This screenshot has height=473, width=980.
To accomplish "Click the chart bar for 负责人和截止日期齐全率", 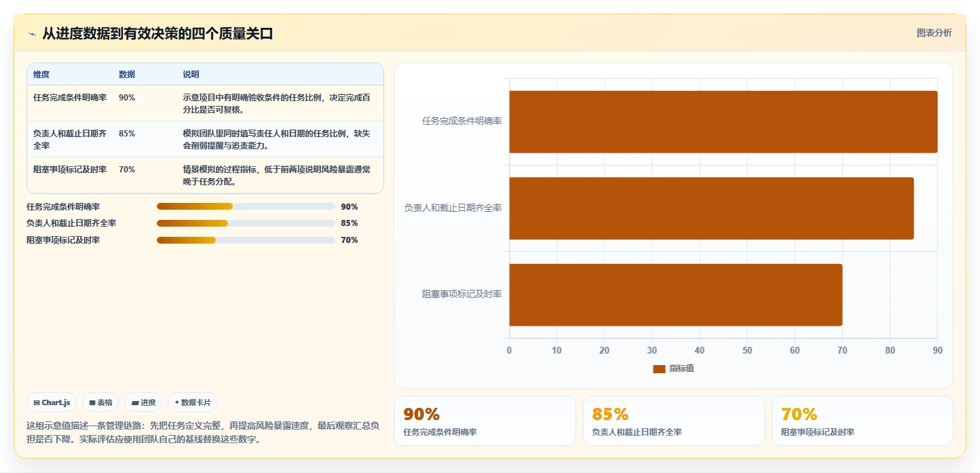I will (x=711, y=208).
